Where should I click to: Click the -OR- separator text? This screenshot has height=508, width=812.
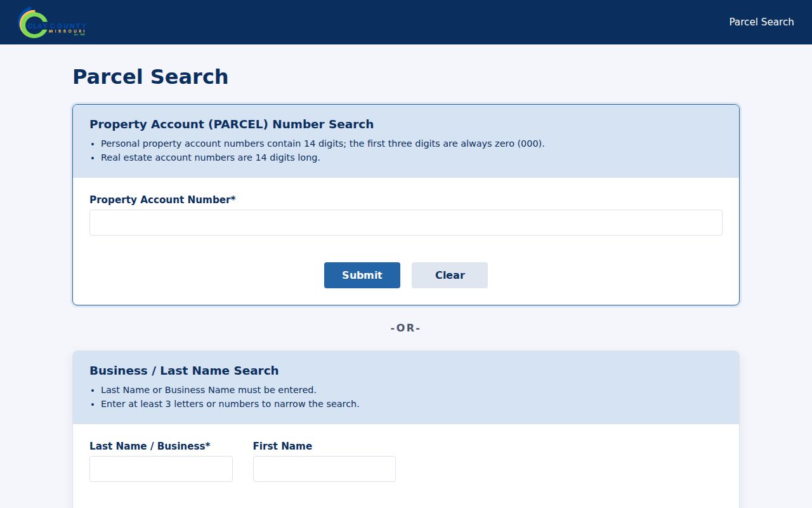tap(406, 328)
